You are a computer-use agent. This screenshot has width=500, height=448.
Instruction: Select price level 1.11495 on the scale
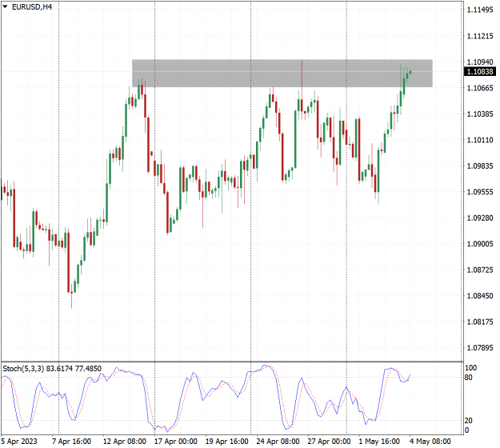click(x=480, y=10)
